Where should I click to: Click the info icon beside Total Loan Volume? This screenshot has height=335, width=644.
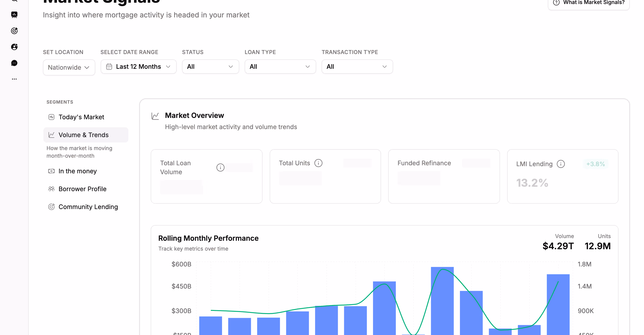coord(220,167)
